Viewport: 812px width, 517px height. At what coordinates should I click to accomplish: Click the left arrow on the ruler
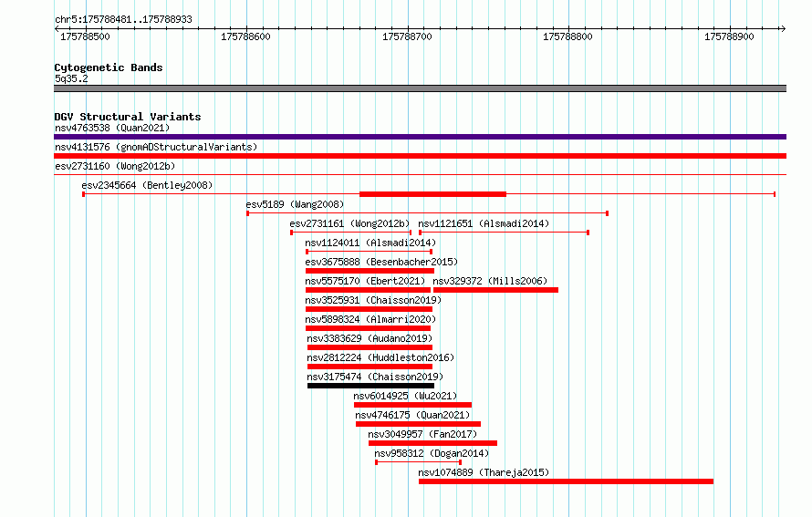57,29
